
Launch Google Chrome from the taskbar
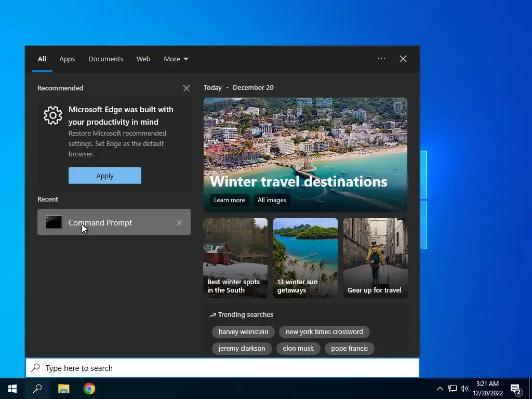[89, 389]
